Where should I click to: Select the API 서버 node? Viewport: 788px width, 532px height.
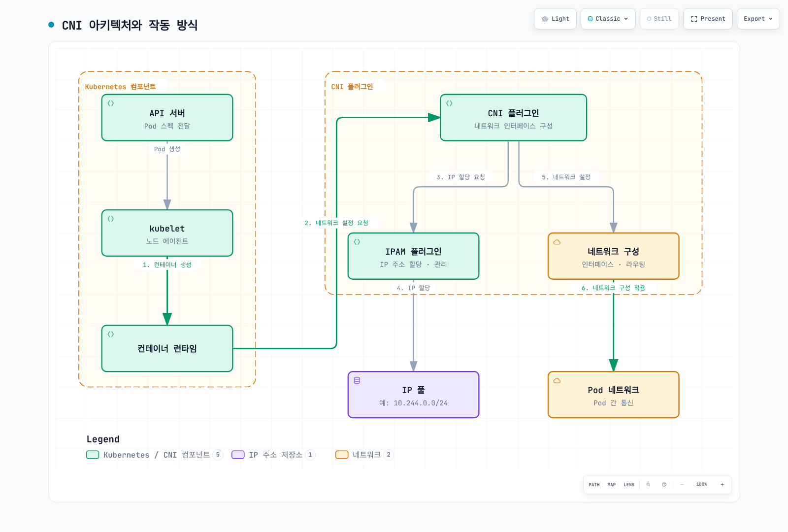coord(167,118)
